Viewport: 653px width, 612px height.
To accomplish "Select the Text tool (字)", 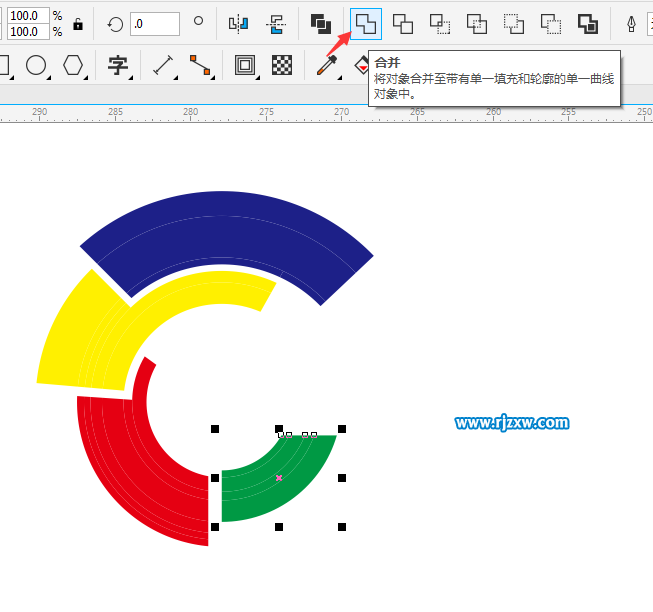I will (119, 66).
